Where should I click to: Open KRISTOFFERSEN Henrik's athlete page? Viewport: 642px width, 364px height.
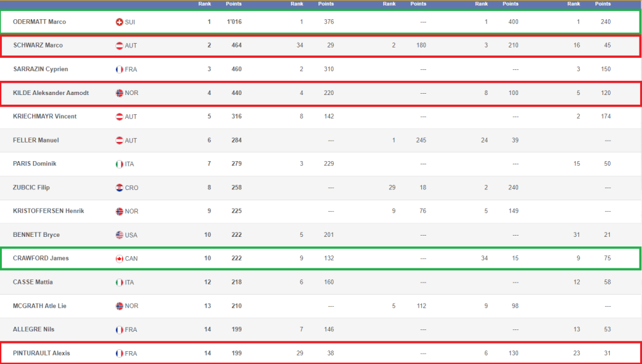(x=48, y=211)
